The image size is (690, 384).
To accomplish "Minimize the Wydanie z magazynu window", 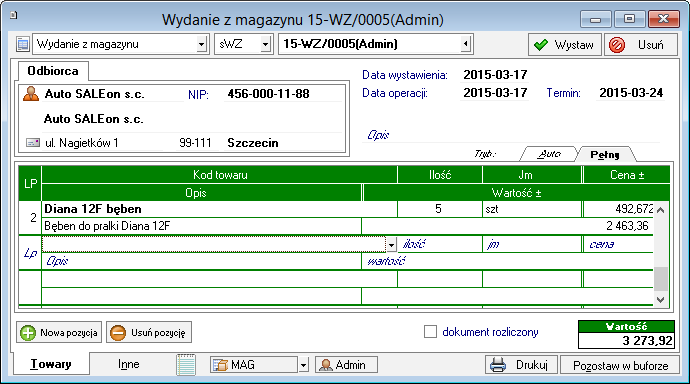I will (595, 19).
